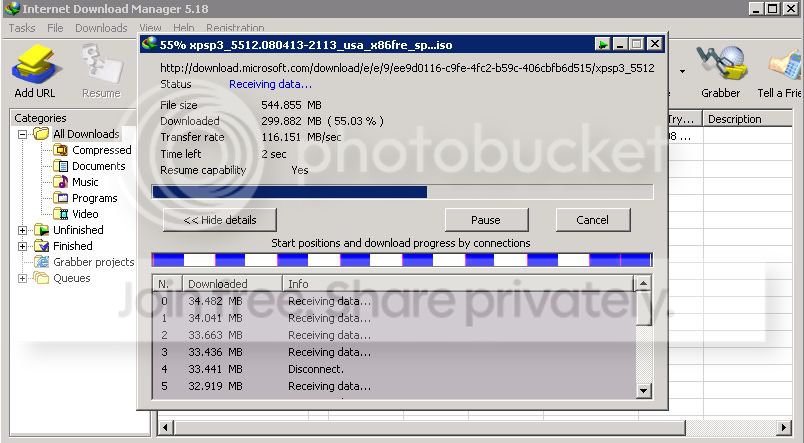Select connection row 4 showing Disconnect.
This screenshot has width=804, height=443.
[394, 369]
